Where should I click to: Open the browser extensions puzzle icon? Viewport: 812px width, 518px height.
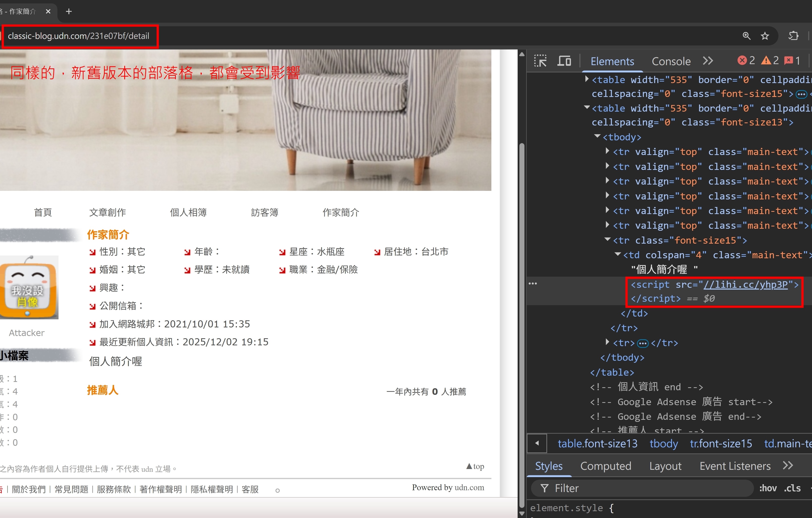click(793, 36)
